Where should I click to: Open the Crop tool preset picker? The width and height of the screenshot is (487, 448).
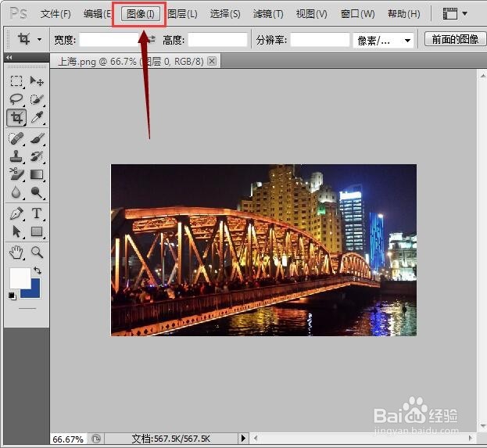(39, 39)
